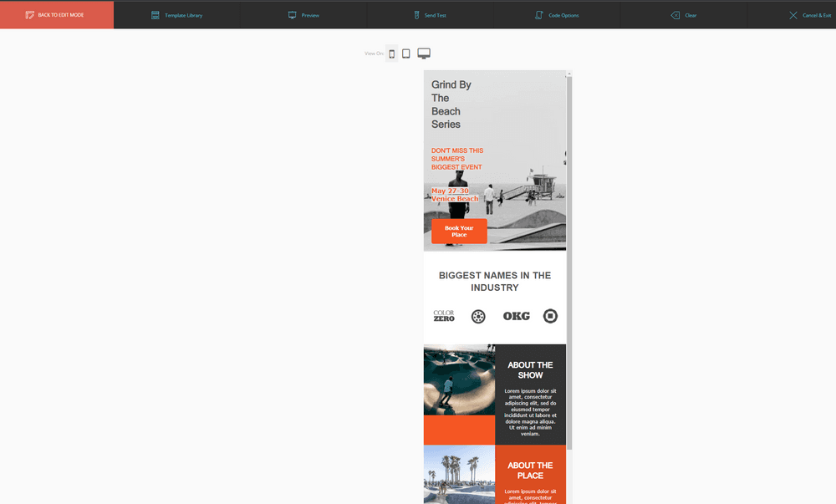Click the Clear backspace icon
Screen dimensions: 836x504
pos(675,15)
